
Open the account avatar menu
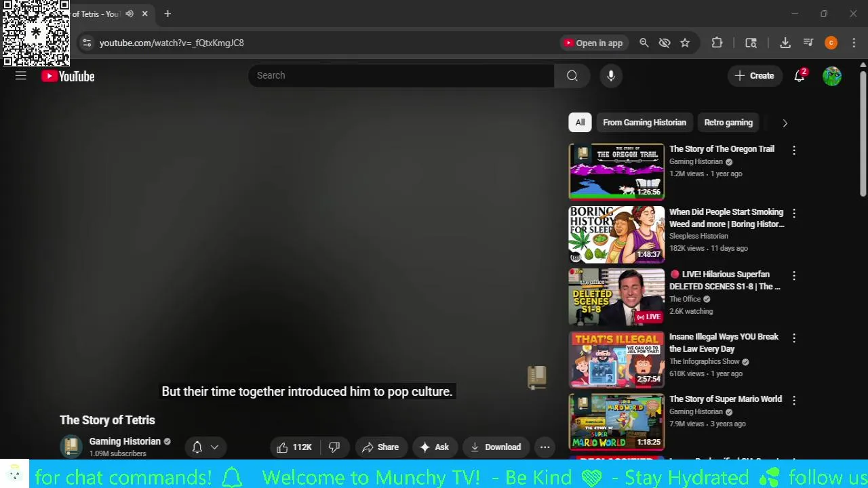pyautogui.click(x=832, y=76)
